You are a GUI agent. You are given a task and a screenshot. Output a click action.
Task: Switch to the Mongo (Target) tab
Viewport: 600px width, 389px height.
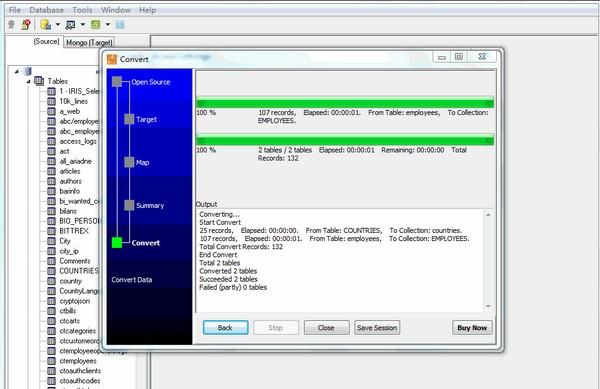coord(89,42)
